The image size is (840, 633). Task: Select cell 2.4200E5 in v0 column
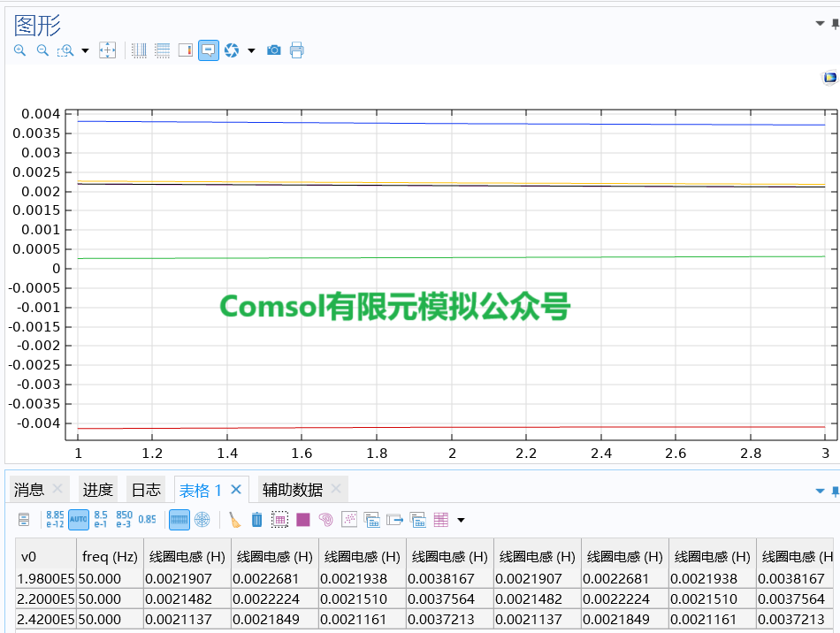[x=46, y=620]
